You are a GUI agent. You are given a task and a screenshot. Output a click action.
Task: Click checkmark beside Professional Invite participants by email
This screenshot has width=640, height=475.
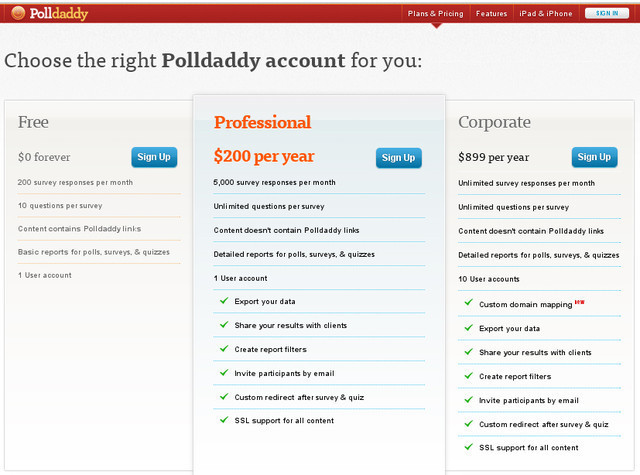(x=224, y=373)
